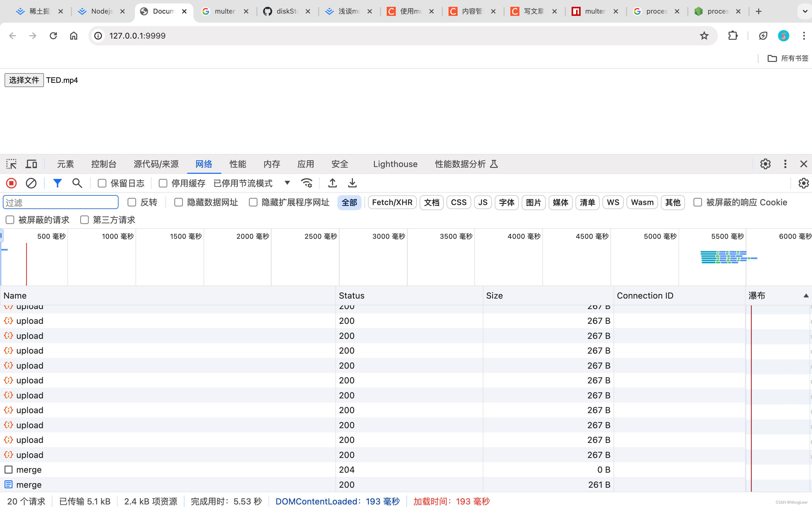Click the stop recording network log icon
The width and height of the screenshot is (812, 507).
[11, 183]
